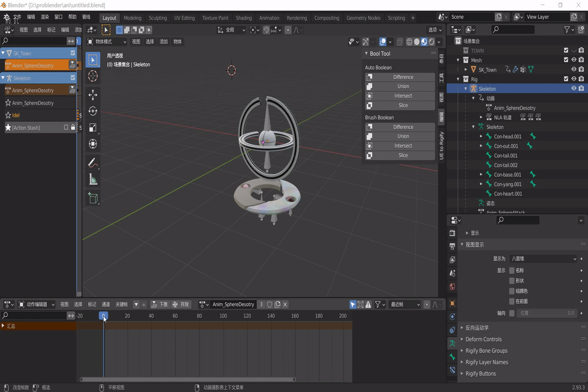The width and height of the screenshot is (588, 392).
Task: Click Brush Boolean Intersect button
Action: tap(400, 145)
